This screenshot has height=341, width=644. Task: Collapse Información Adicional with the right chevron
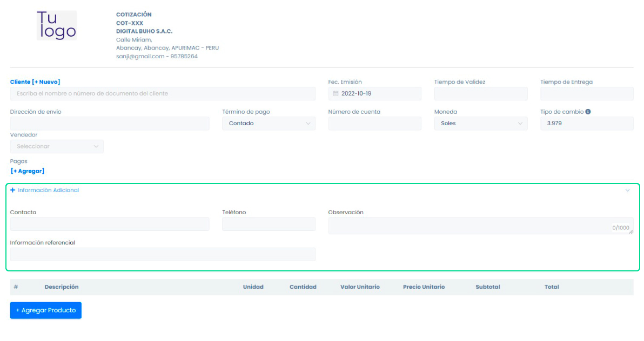(x=627, y=190)
